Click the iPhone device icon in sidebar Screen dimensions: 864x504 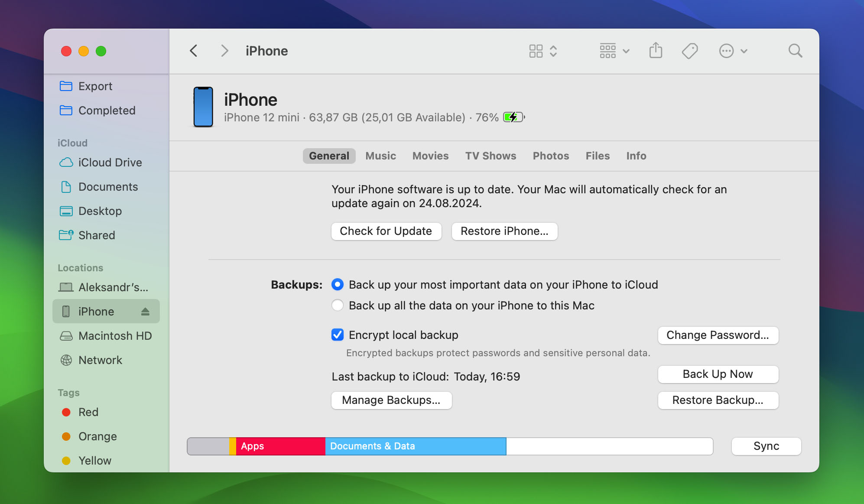67,311
